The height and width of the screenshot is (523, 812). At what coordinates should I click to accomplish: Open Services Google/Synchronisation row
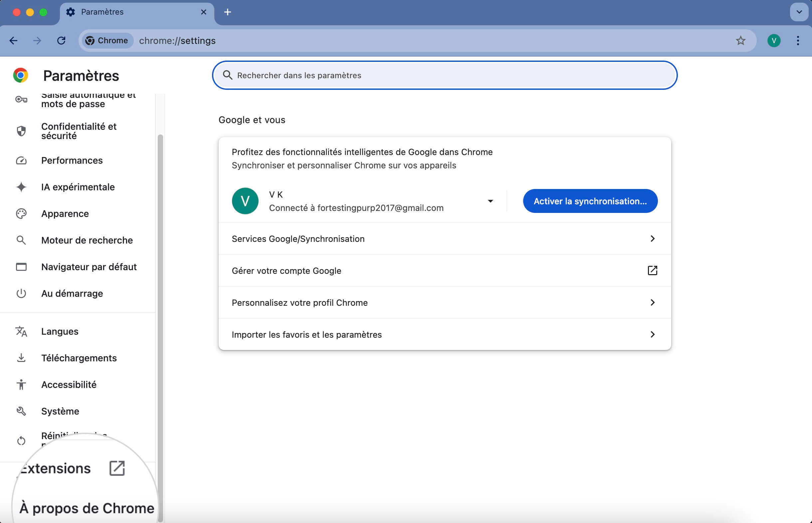445,239
